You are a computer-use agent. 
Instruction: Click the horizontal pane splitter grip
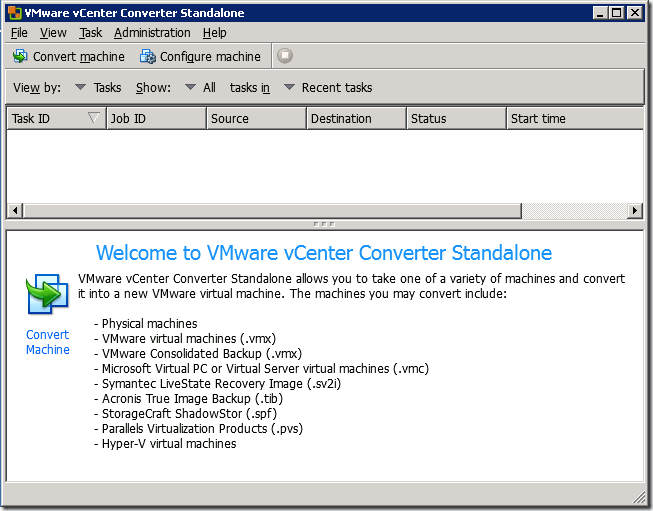click(324, 224)
